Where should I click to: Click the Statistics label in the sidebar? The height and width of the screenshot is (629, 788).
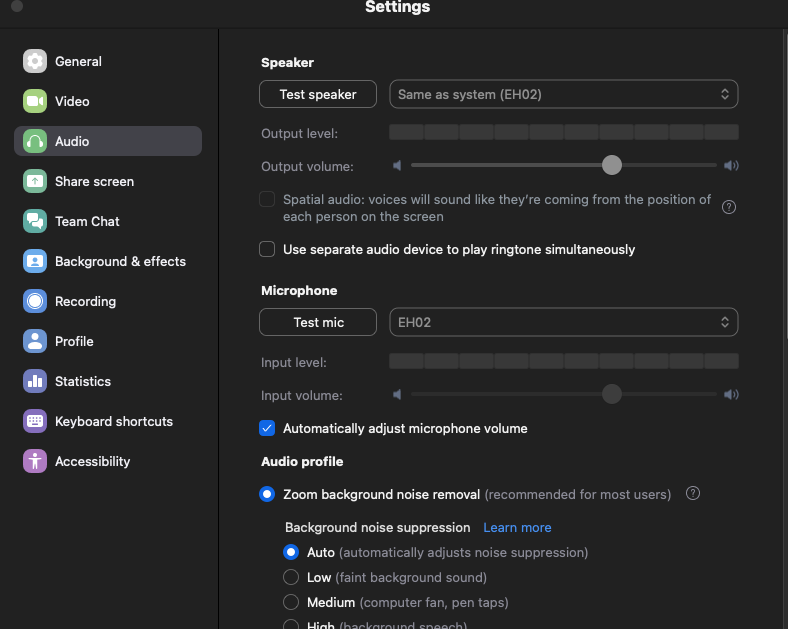[x=83, y=381]
